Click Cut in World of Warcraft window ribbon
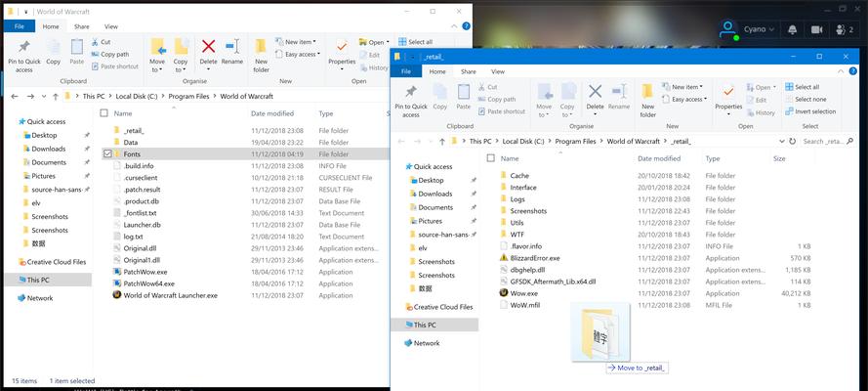The height and width of the screenshot is (391, 868). tap(101, 41)
